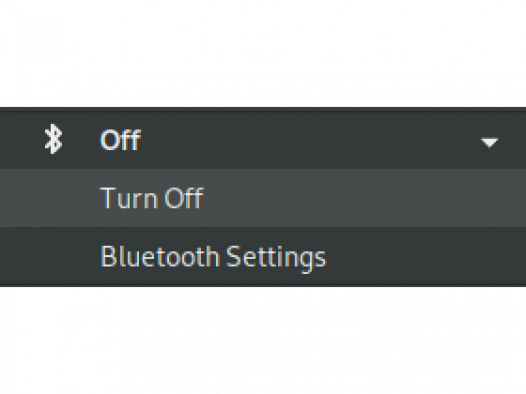Click the Bluetooth status icon in system menu
The width and height of the screenshot is (526, 394).
coord(54,139)
